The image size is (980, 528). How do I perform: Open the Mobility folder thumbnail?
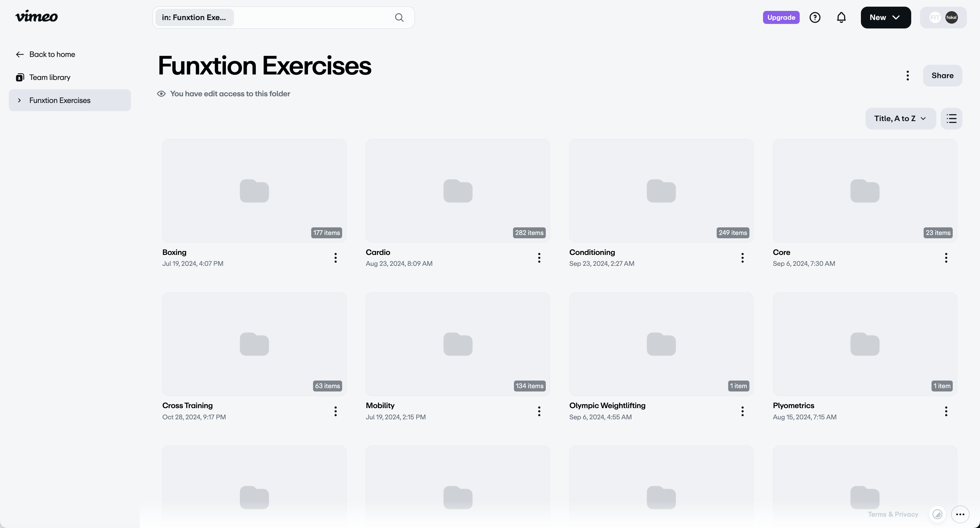click(458, 345)
